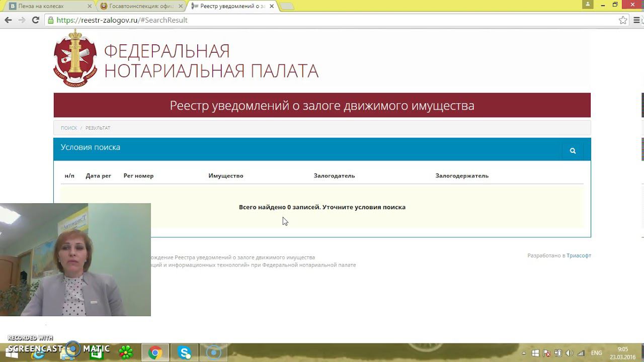Open Skype from the taskbar

[x=185, y=353]
